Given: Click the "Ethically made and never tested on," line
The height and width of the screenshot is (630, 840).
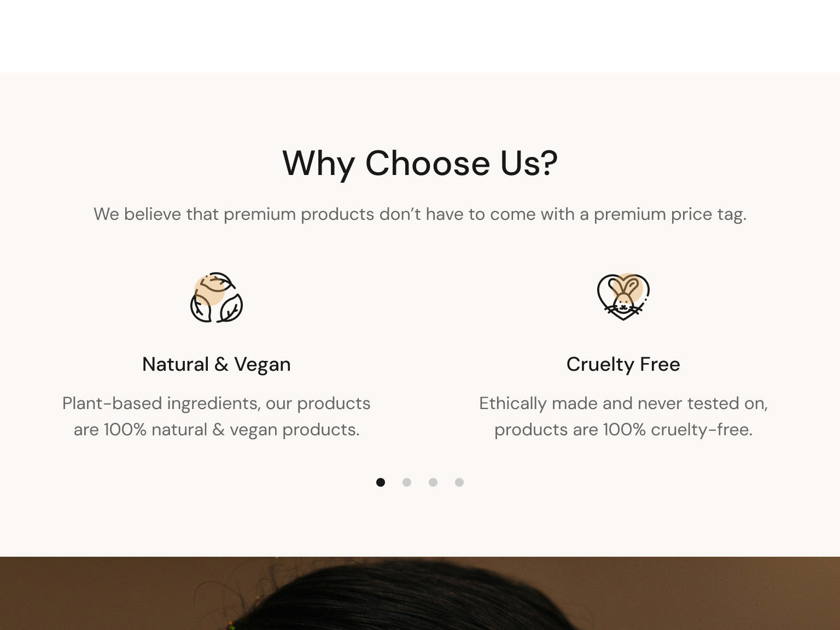Looking at the screenshot, I should (623, 404).
